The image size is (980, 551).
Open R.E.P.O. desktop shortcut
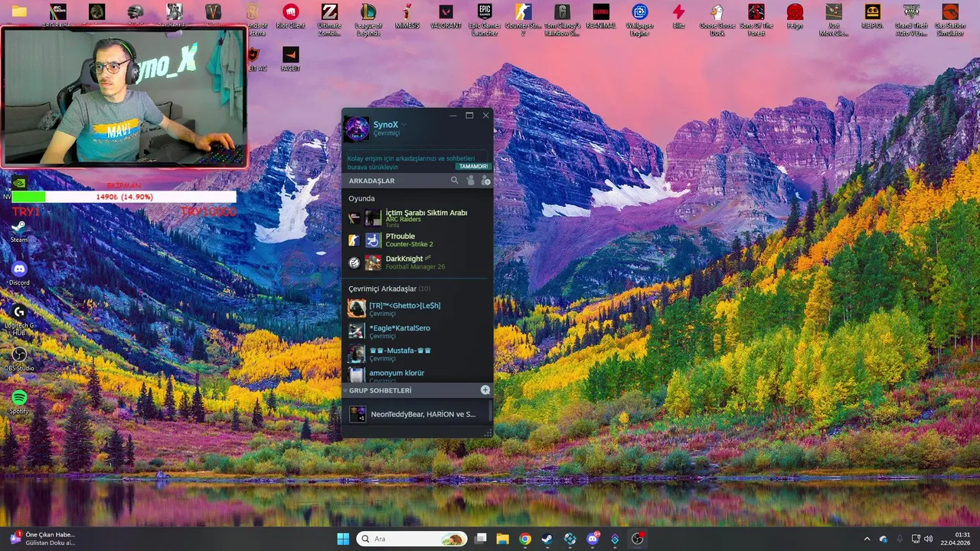[x=873, y=17]
